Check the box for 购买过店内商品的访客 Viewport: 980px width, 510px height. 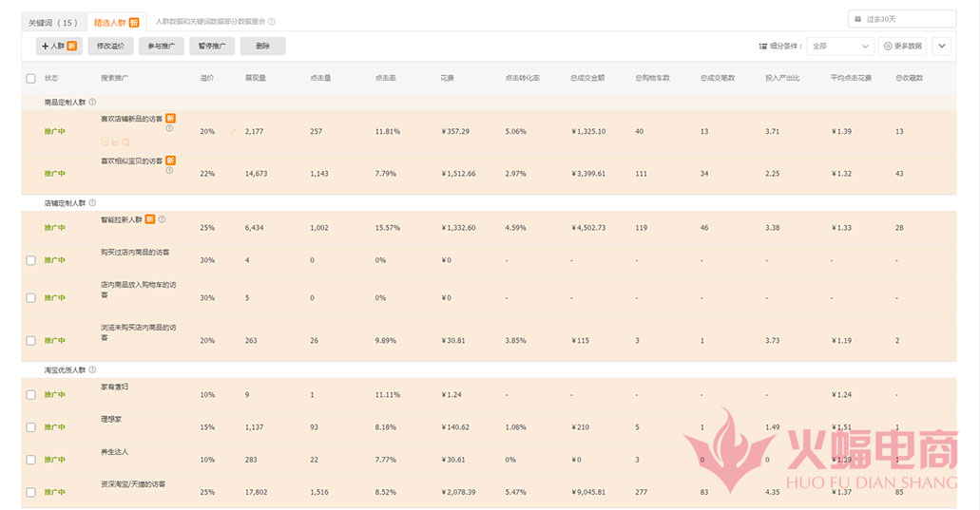point(30,260)
